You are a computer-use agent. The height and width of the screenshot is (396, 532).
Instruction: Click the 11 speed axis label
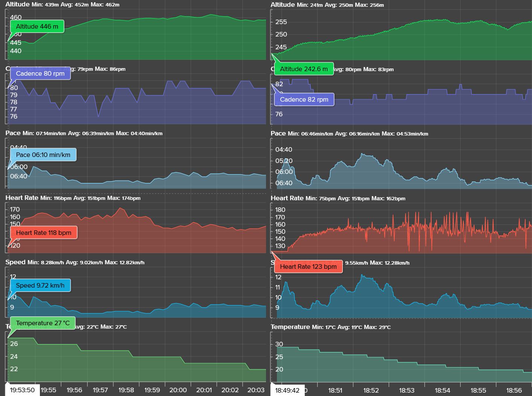(278, 287)
